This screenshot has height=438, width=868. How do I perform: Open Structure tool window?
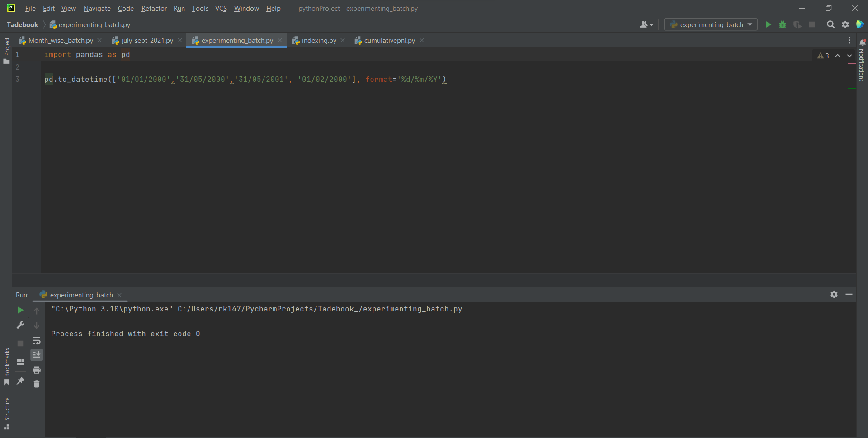pos(6,413)
